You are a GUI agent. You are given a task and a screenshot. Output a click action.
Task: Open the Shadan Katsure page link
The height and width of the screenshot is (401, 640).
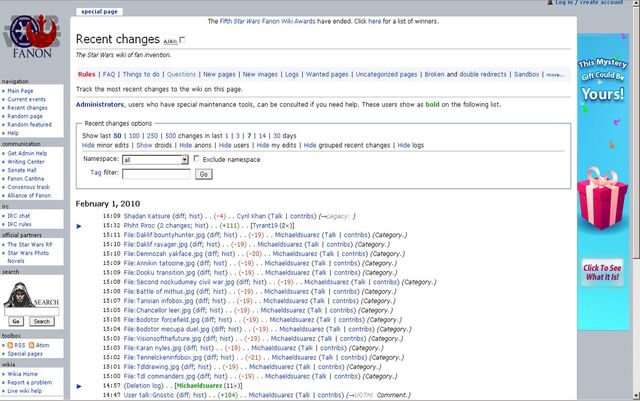tap(147, 216)
